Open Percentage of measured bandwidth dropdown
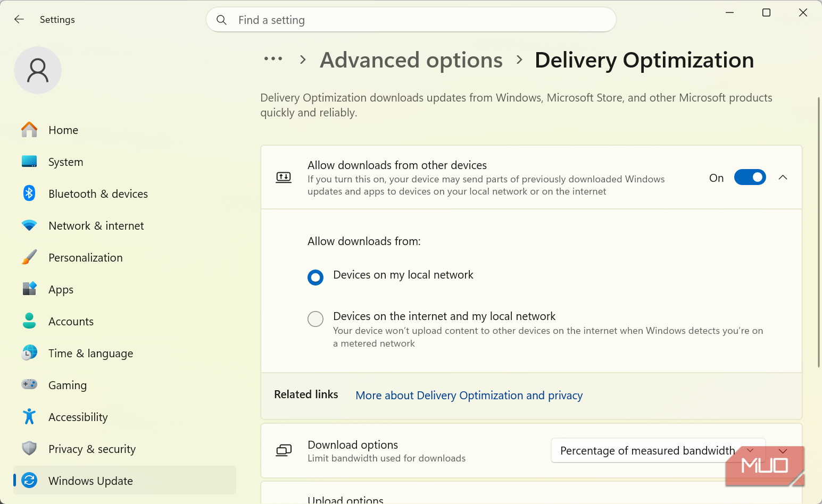 pyautogui.click(x=658, y=451)
